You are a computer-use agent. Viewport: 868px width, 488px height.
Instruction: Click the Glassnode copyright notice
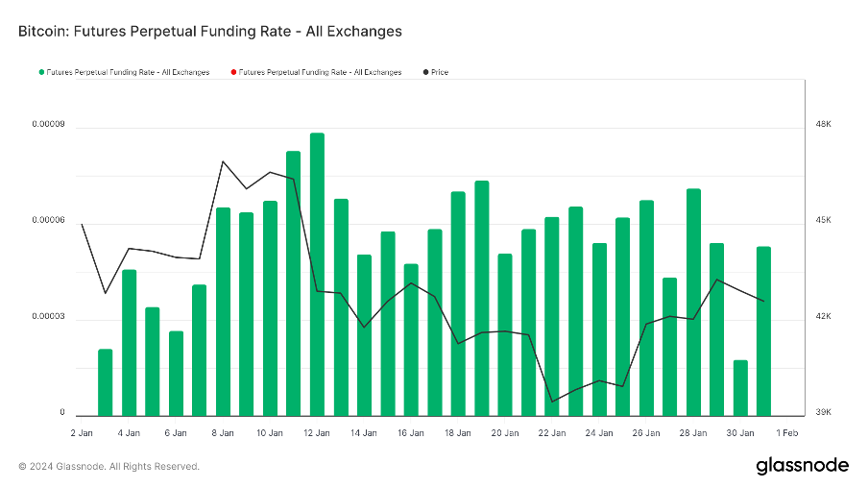(x=109, y=467)
